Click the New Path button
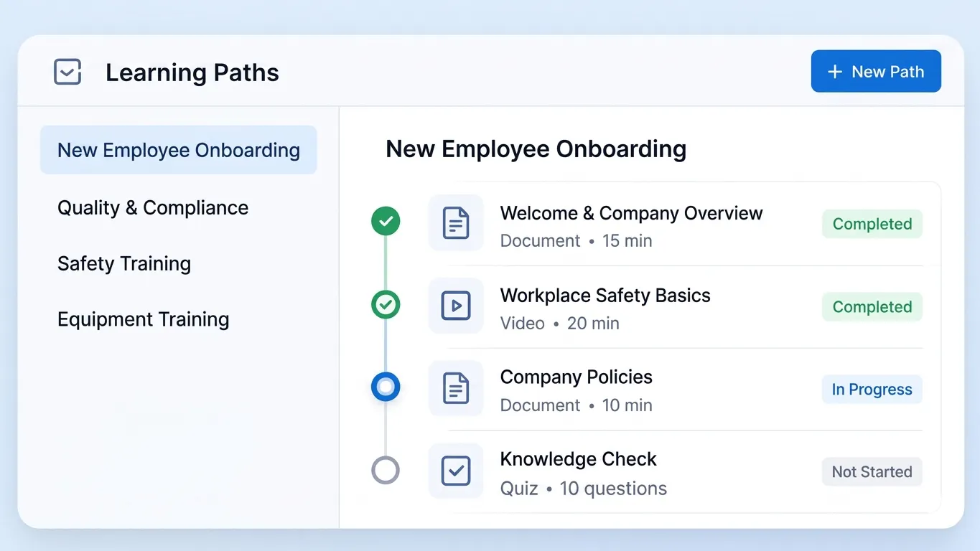The image size is (980, 551). [x=876, y=71]
